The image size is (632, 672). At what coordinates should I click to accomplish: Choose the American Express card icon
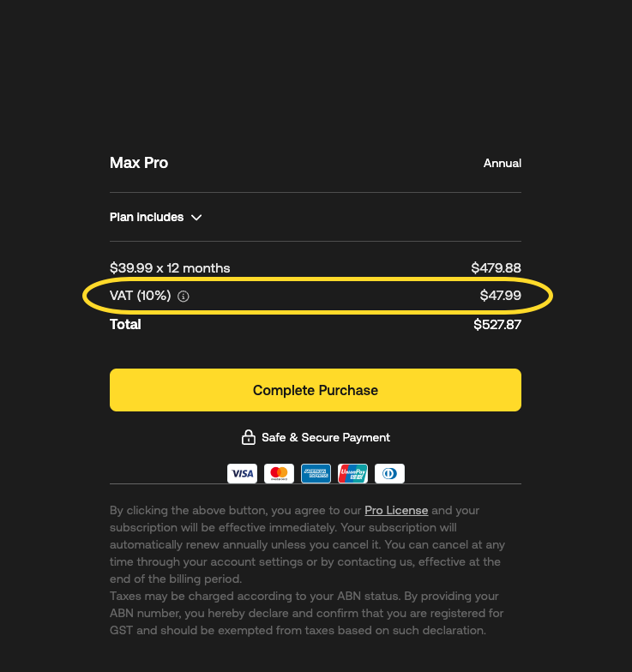(x=316, y=473)
